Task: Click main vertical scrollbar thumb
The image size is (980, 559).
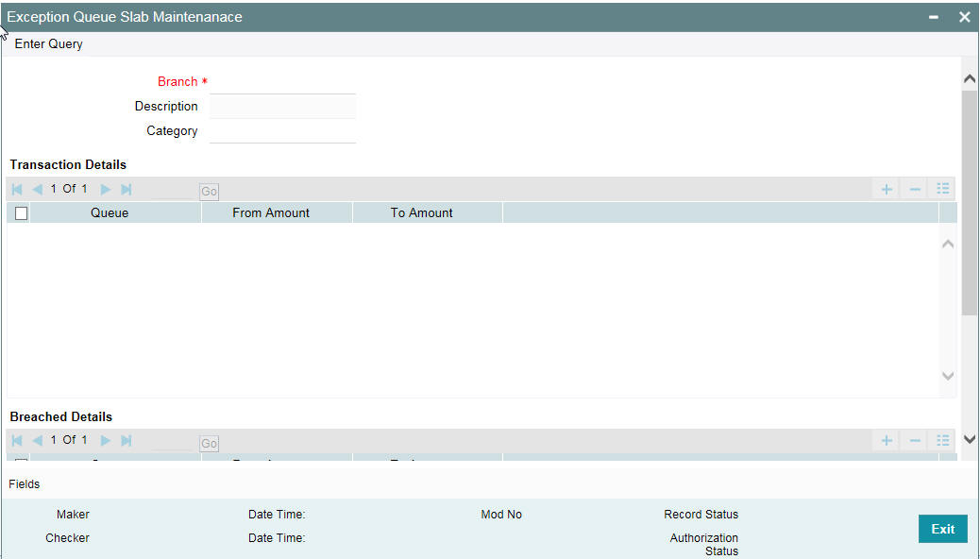Action: (970, 203)
